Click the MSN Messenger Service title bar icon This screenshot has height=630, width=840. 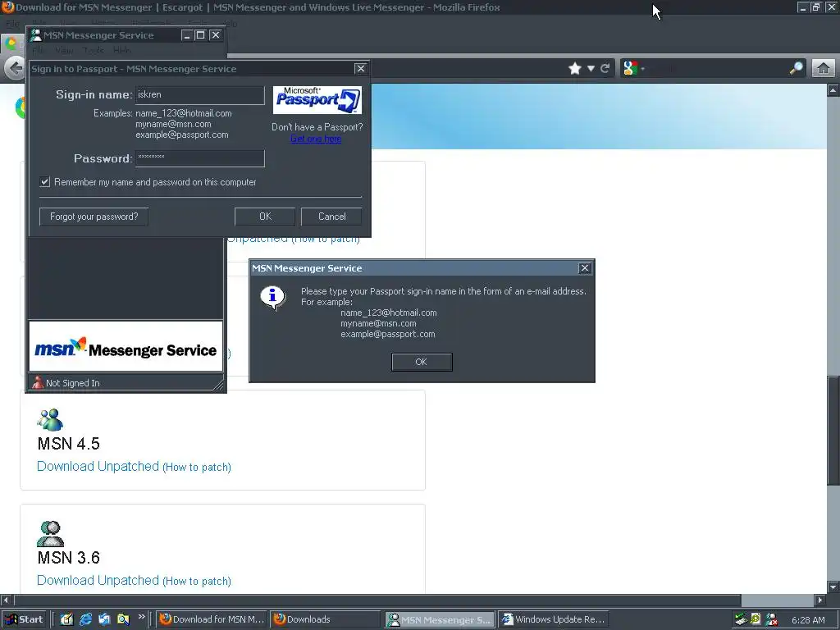tap(36, 35)
